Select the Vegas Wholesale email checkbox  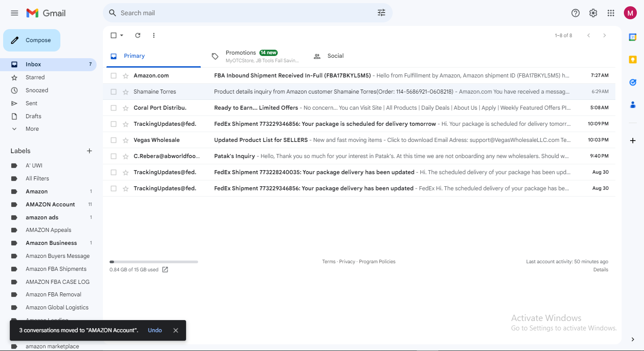click(x=114, y=140)
